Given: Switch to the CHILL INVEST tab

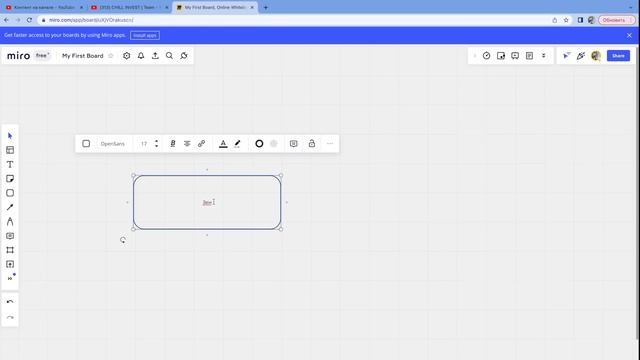Looking at the screenshot, I should pos(130,7).
